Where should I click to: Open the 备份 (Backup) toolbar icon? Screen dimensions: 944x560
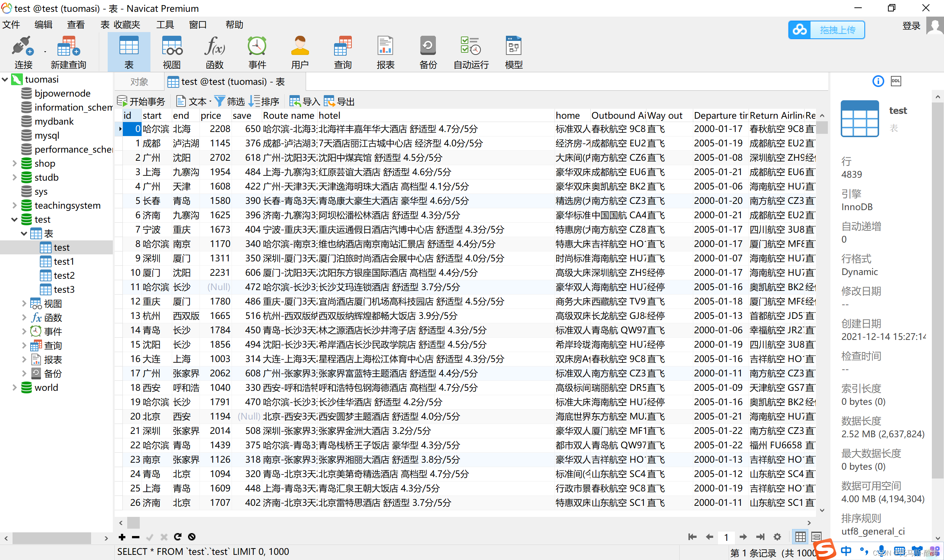[428, 52]
